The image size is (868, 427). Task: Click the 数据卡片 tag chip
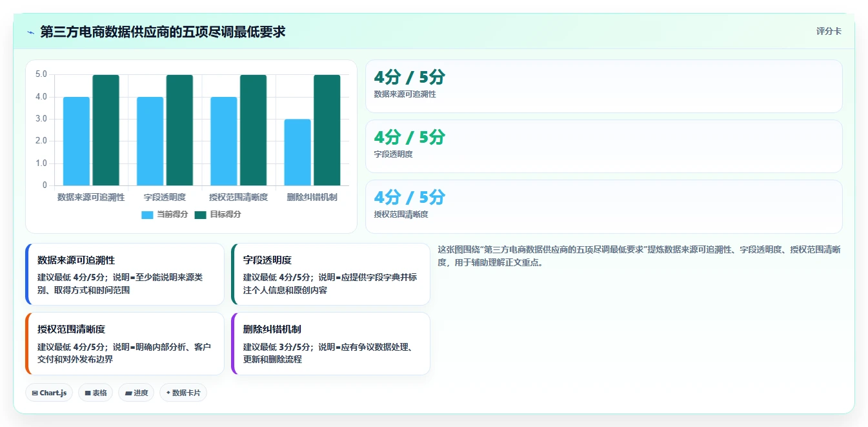[183, 393]
